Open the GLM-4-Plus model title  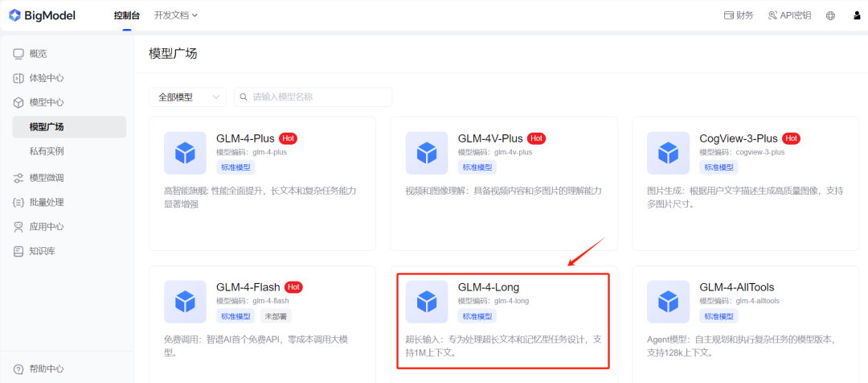click(246, 138)
